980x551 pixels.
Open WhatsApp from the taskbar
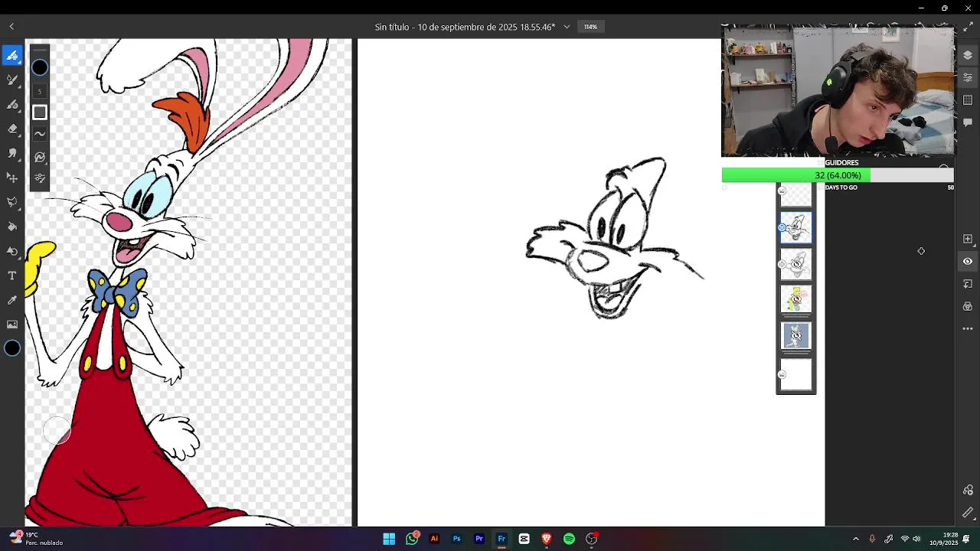[x=412, y=539]
